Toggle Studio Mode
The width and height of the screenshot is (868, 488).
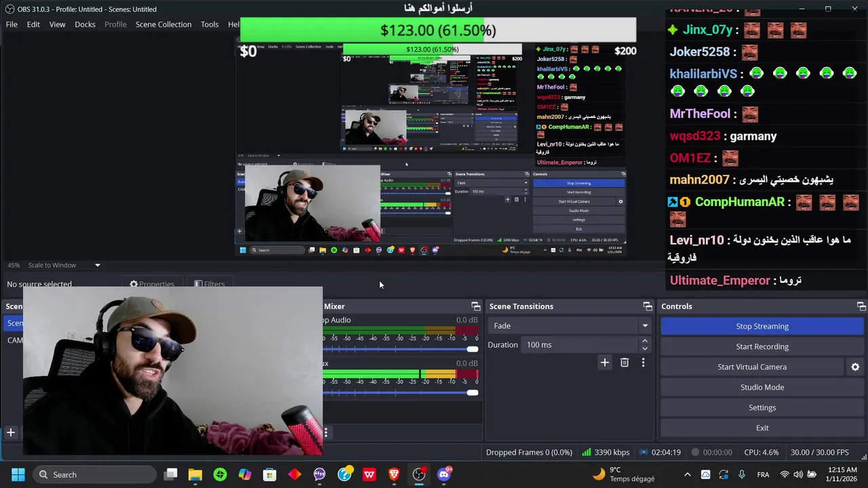762,387
